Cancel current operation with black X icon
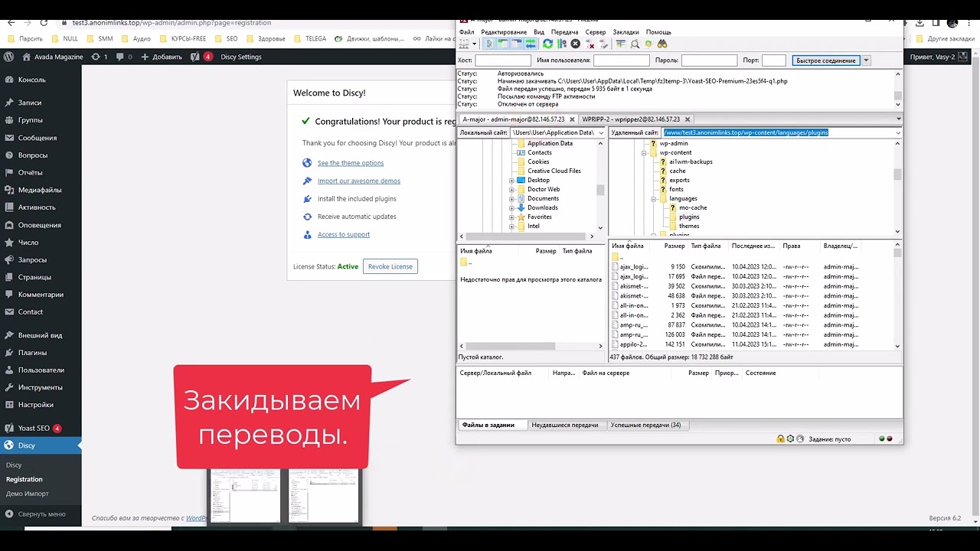The height and width of the screenshot is (551, 980). click(575, 44)
